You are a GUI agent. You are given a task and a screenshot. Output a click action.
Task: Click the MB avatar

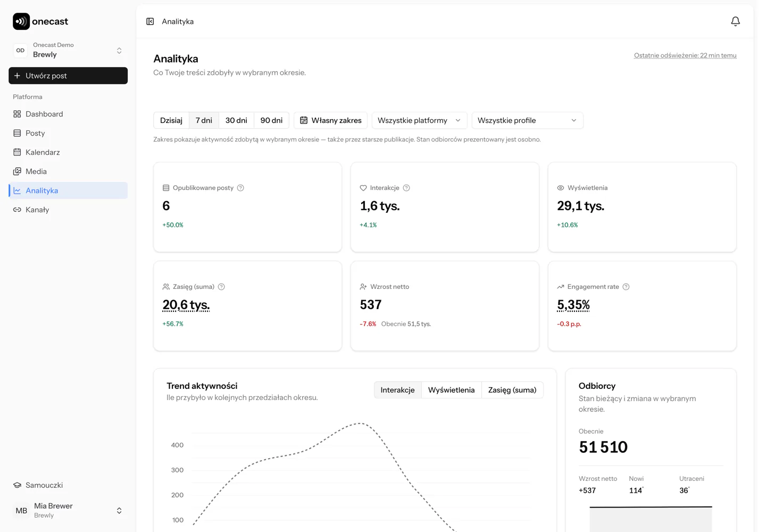pyautogui.click(x=21, y=511)
